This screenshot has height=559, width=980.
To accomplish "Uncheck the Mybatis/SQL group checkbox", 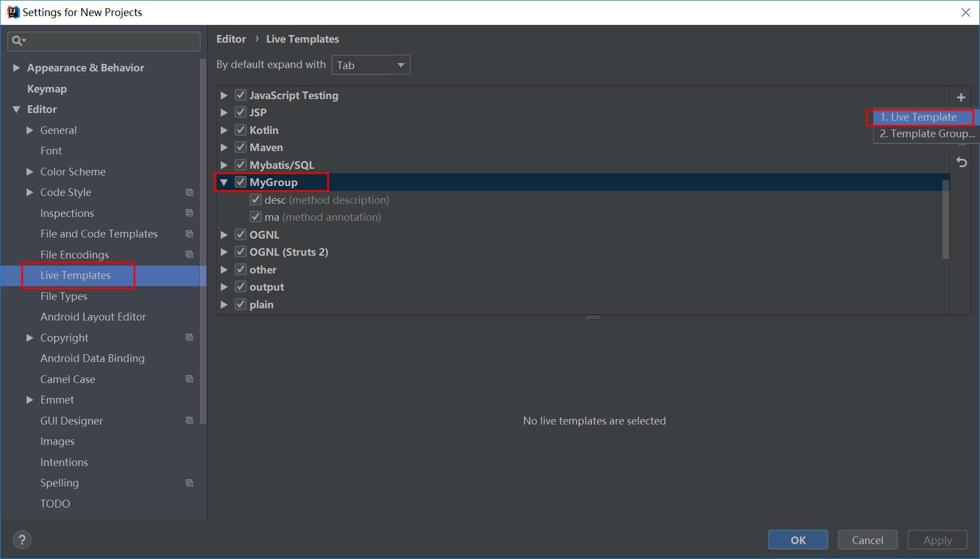I will (241, 165).
